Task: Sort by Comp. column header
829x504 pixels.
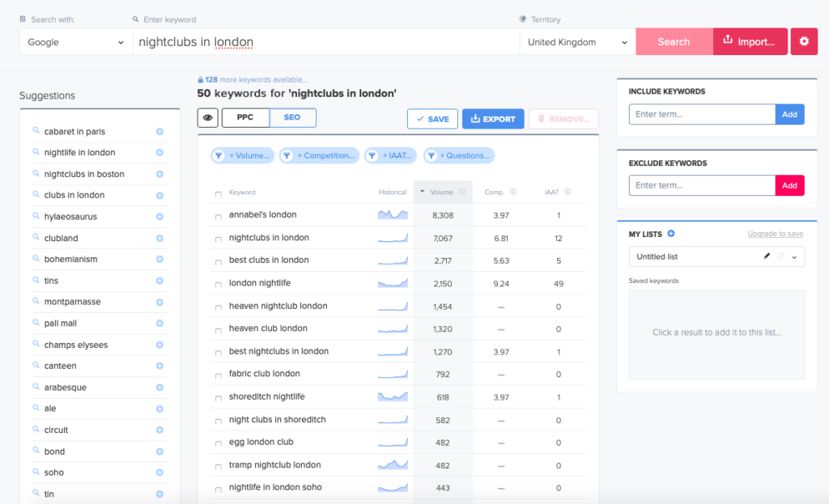Action: 495,193
